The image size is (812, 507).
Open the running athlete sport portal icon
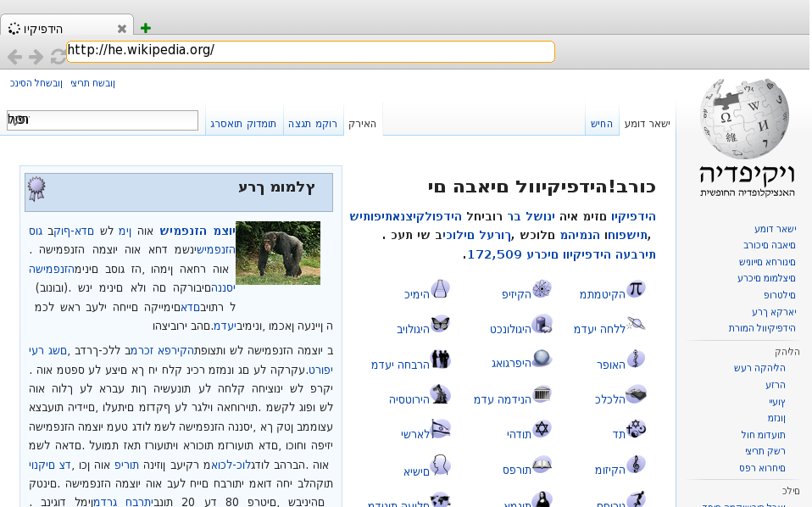tap(636, 499)
